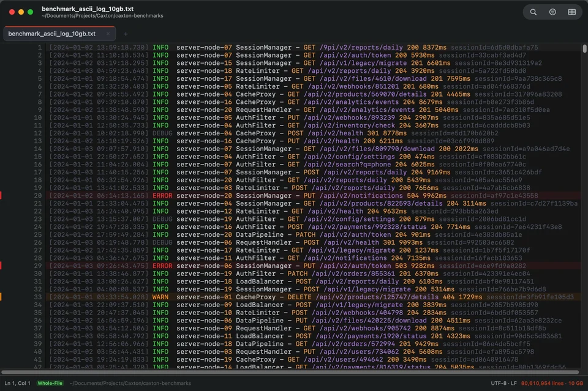Click line number 1 in the gutter
The image size is (588, 391).
click(x=39, y=48)
